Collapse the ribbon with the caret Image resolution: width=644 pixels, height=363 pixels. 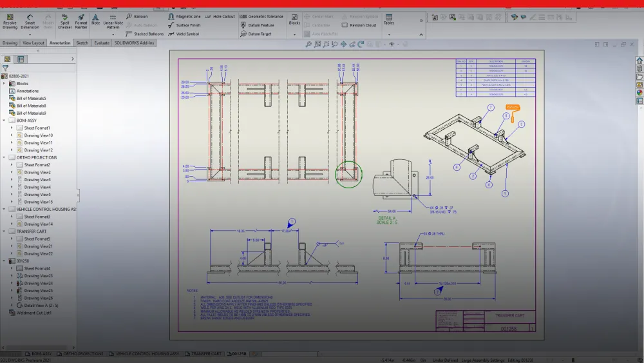421,35
